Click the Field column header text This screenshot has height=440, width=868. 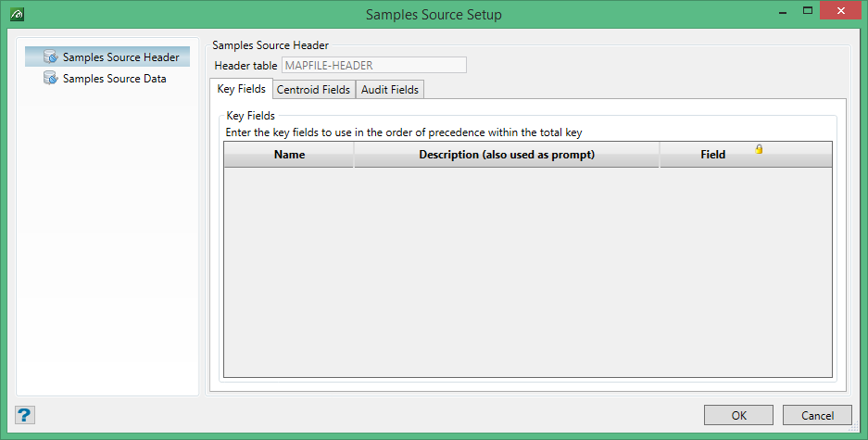tap(712, 155)
